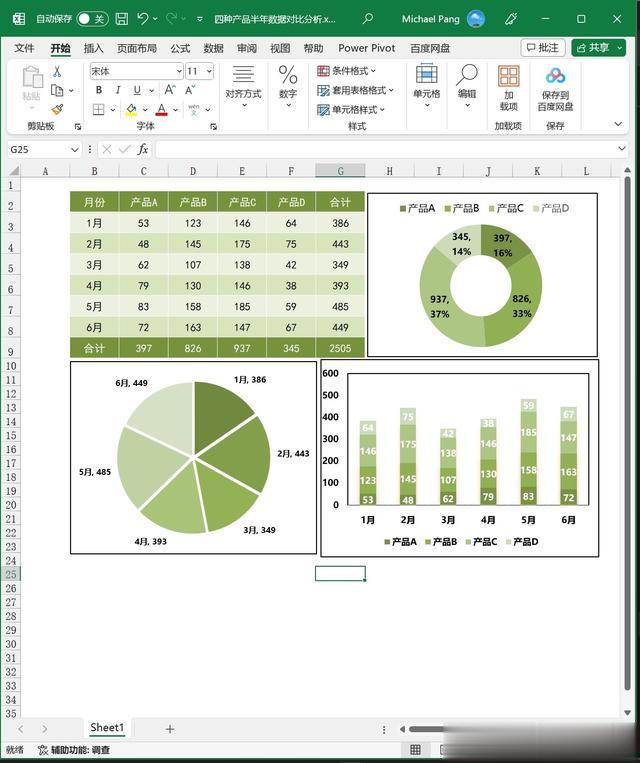Click the Format Painter brush icon

tap(57, 109)
